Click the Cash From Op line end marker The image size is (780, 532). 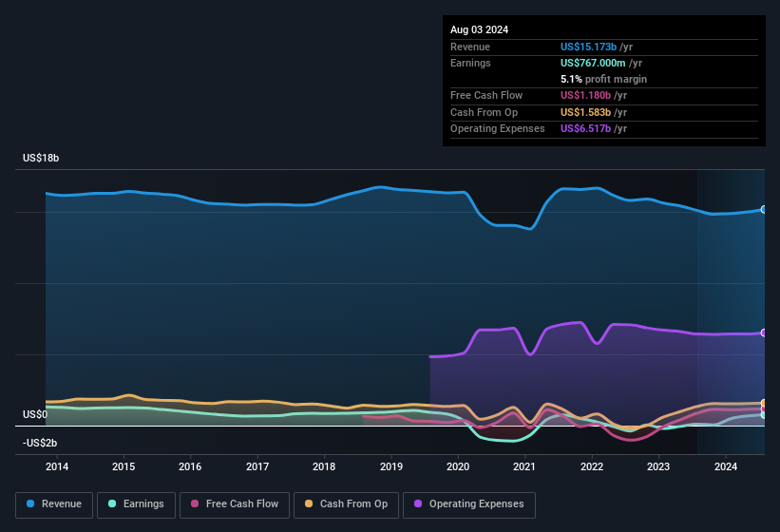[764, 404]
